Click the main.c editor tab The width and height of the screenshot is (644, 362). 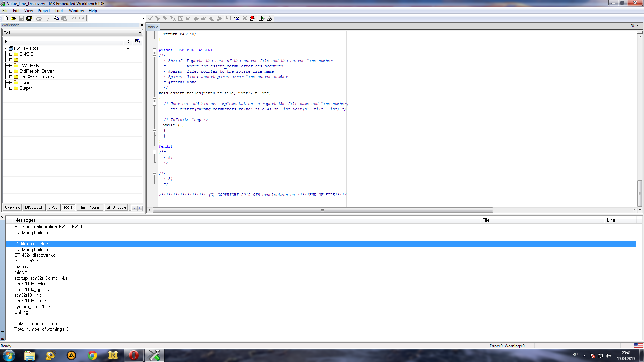click(153, 27)
